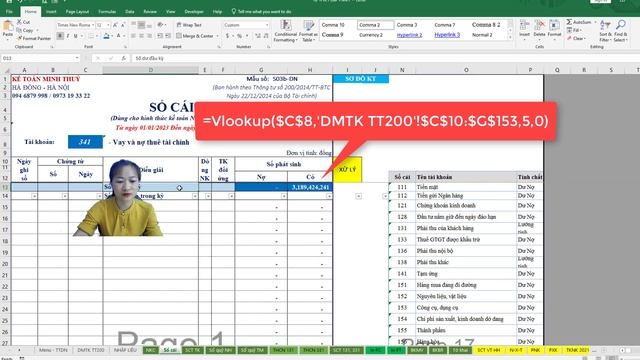Open the fill color dropdown arrow
Viewport: 640px width, 360px height.
click(112, 36)
